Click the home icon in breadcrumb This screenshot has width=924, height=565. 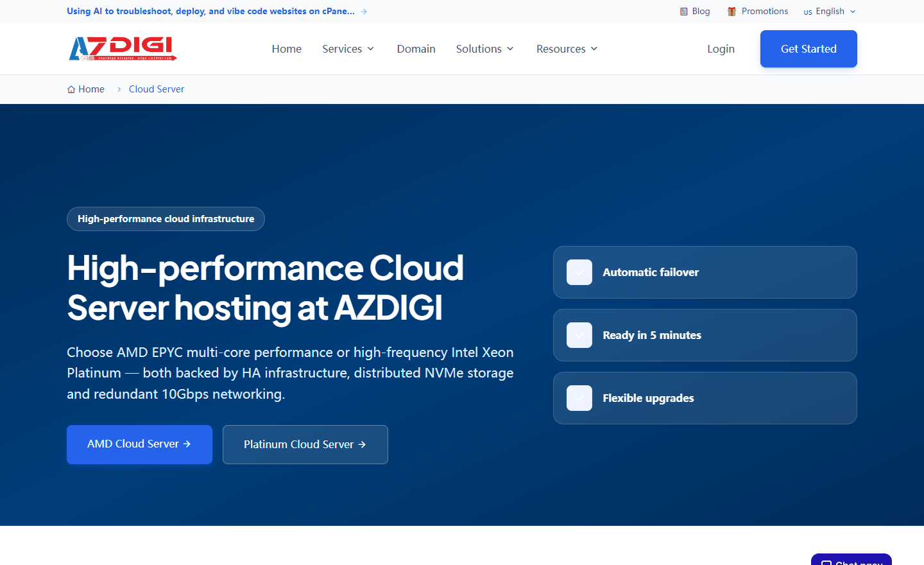[x=71, y=89]
